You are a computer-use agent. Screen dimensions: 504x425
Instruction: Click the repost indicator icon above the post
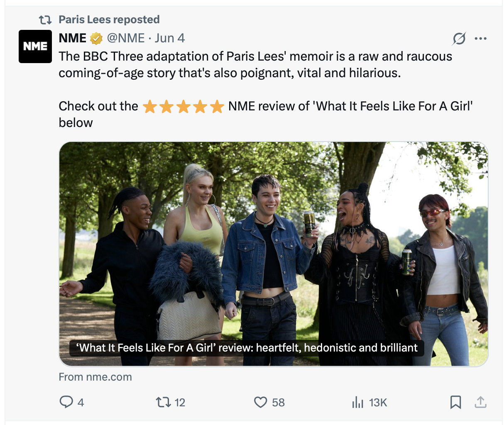(45, 20)
